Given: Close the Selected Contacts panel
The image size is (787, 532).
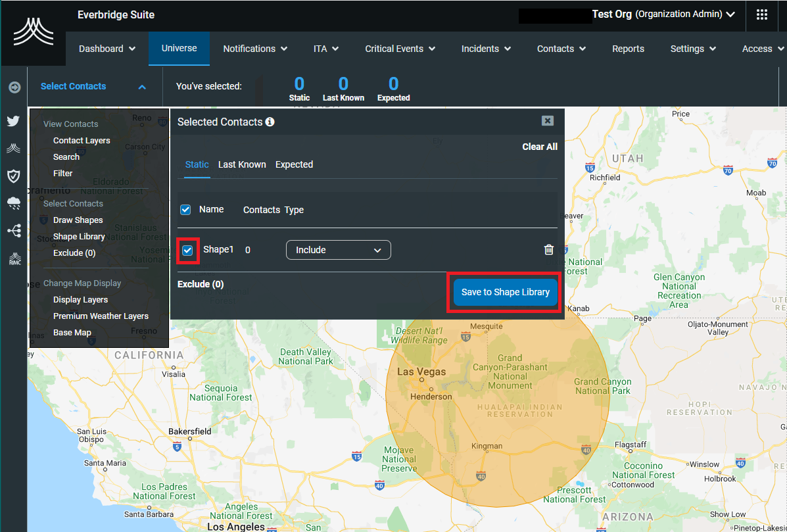Looking at the screenshot, I should 547,121.
